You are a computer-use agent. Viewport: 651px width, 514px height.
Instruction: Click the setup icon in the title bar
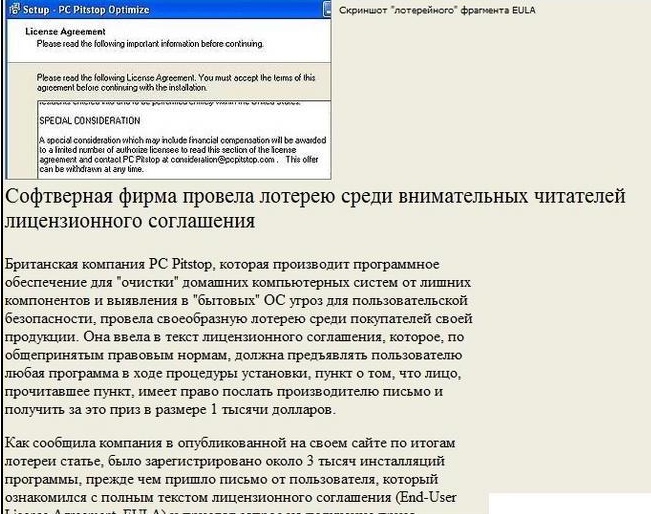click(x=15, y=9)
